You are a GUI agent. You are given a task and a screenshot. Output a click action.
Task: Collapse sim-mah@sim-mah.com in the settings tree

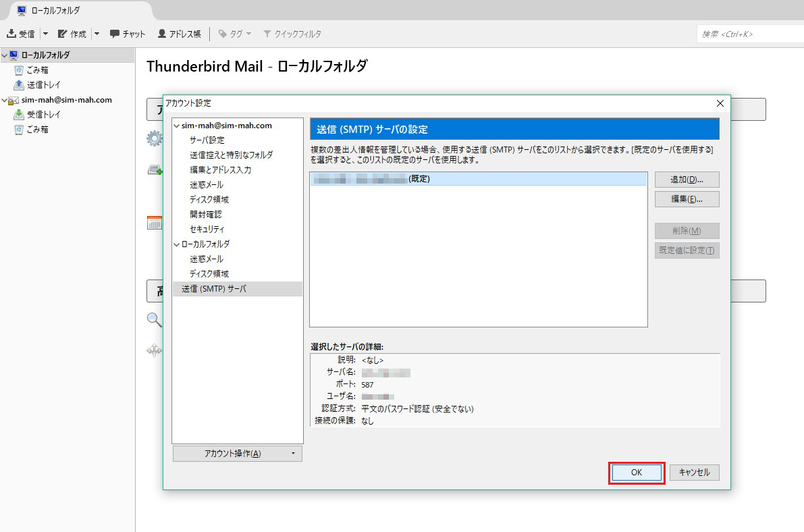177,126
